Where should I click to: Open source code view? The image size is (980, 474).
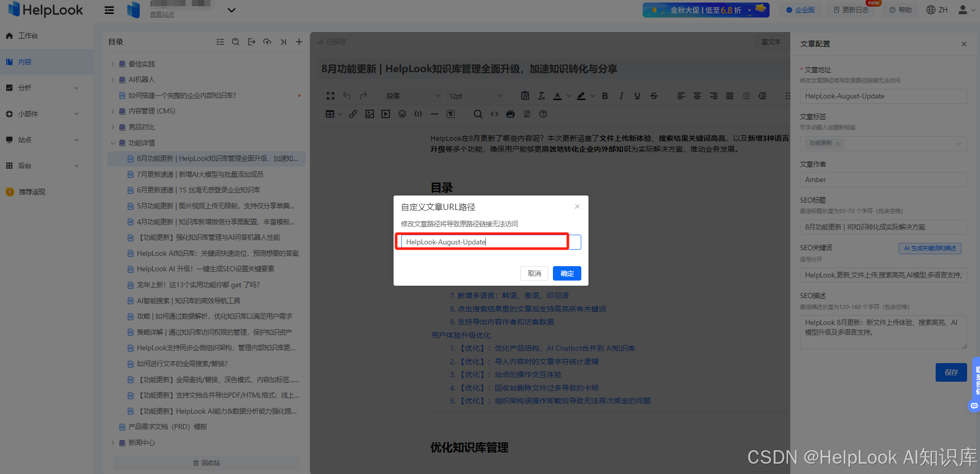point(495,114)
